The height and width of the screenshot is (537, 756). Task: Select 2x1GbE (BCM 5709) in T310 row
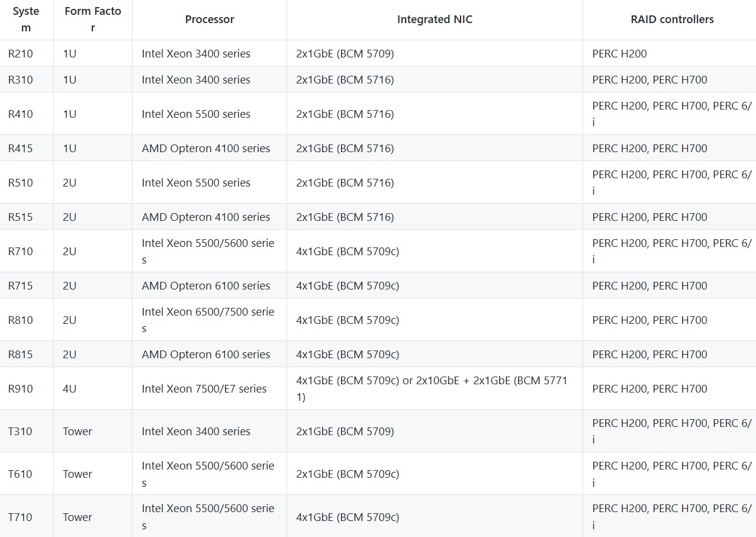(435, 431)
